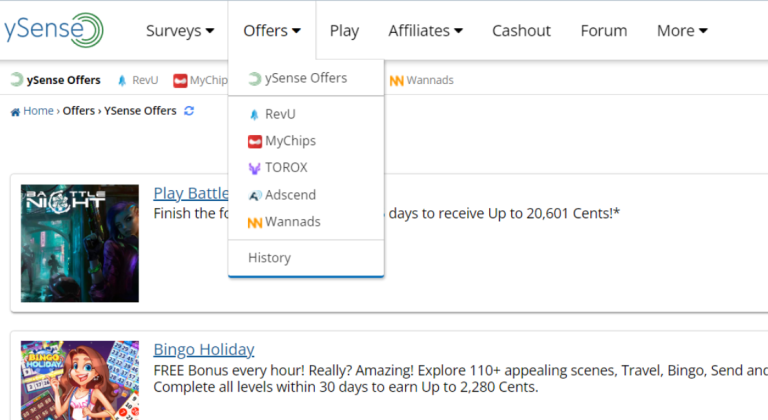Select History from the Offers menu
This screenshot has width=768, height=420.
270,258
